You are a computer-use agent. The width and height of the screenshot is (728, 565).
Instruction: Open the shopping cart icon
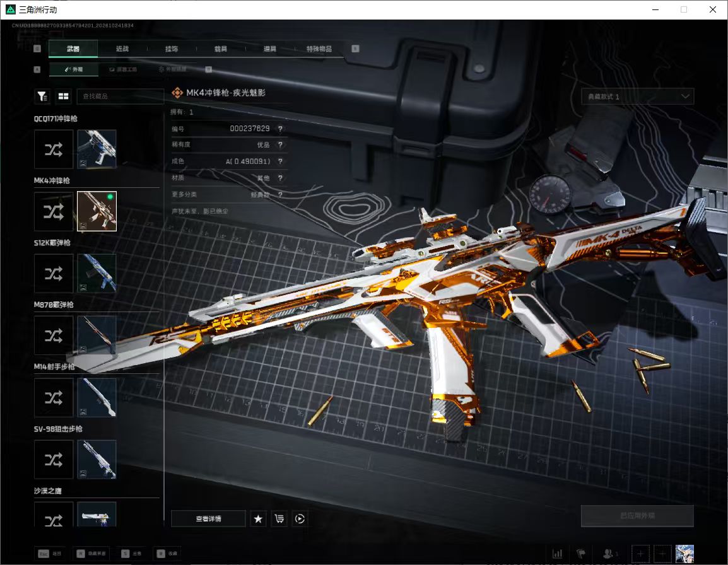tap(279, 518)
